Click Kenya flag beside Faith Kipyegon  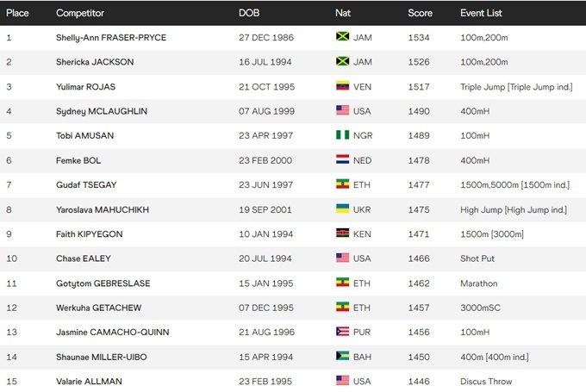pos(341,233)
